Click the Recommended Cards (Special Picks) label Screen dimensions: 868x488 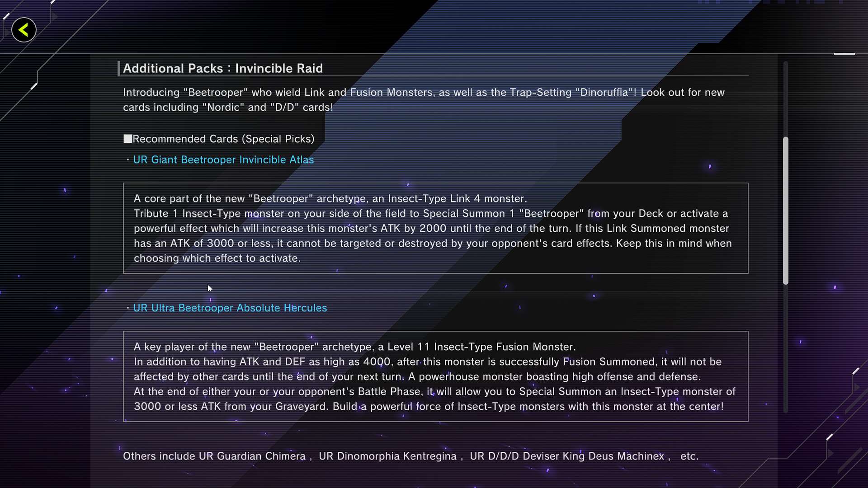click(x=223, y=139)
